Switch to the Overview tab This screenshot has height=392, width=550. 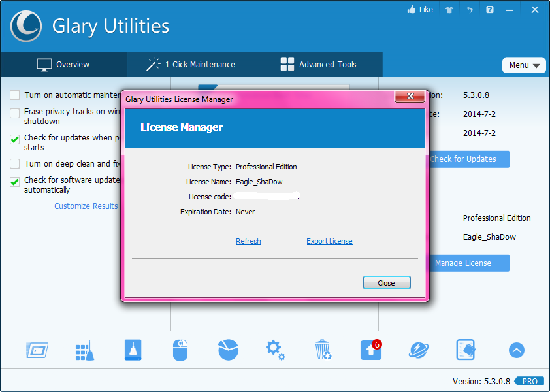[x=63, y=65]
